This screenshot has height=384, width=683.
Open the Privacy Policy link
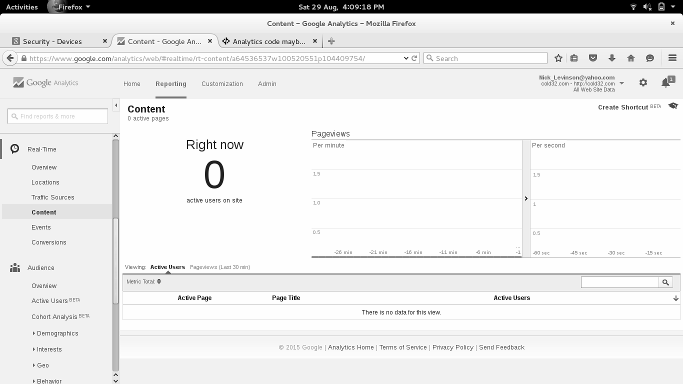click(x=453, y=347)
